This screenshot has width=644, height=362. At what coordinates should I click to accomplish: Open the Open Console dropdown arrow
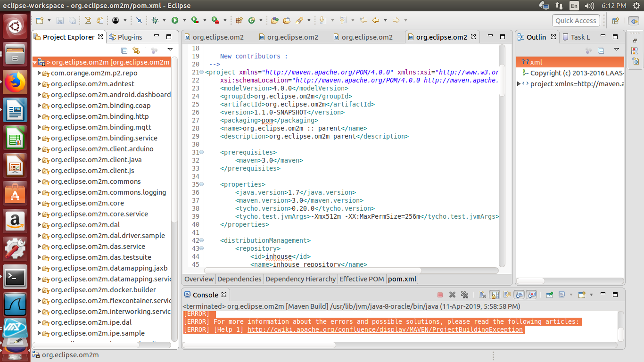(592, 295)
